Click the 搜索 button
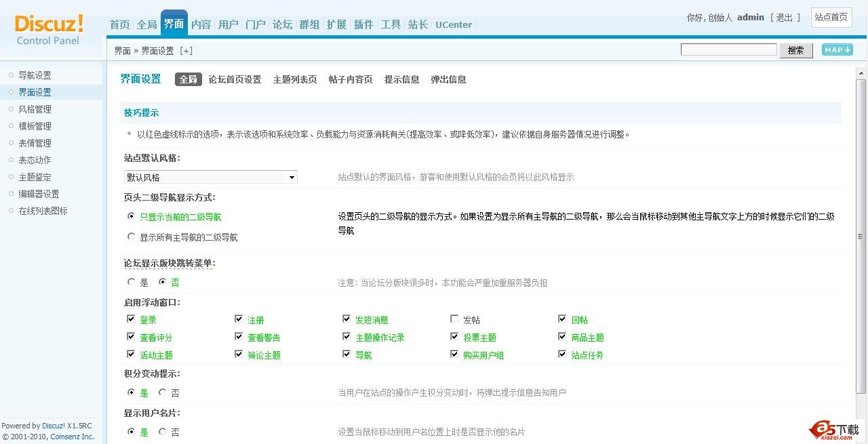Screen dimensions: 868x444 click(x=795, y=50)
